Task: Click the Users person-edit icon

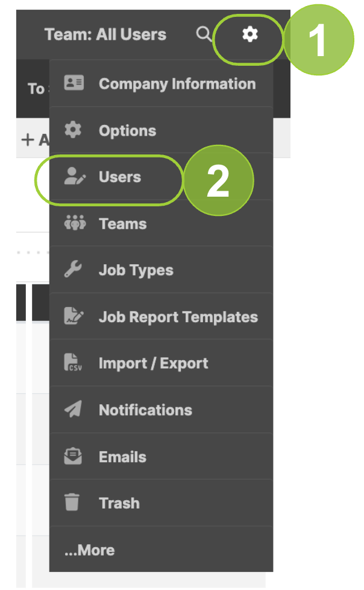Action: coord(75,177)
